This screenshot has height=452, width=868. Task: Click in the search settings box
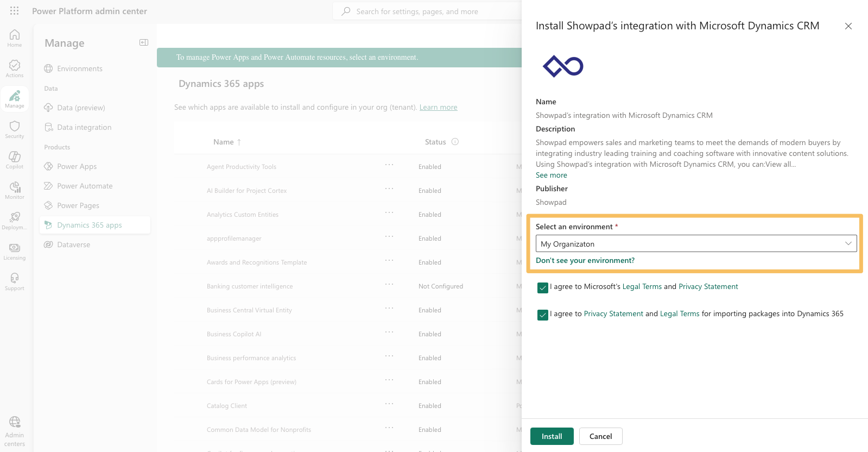(x=429, y=11)
